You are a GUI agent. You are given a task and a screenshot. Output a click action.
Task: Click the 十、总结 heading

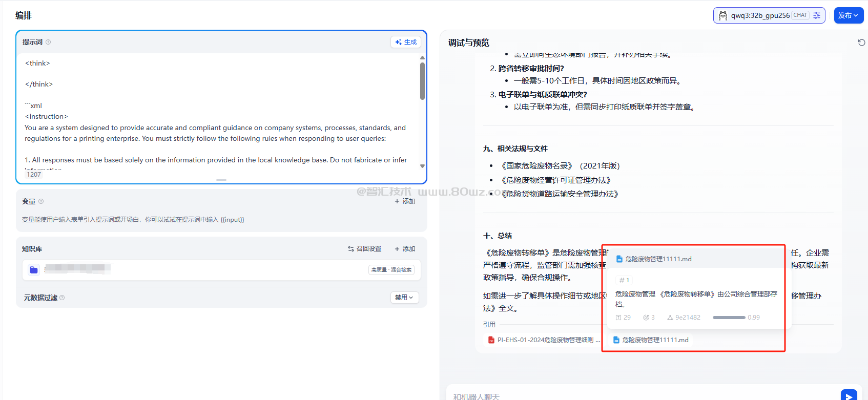point(497,236)
